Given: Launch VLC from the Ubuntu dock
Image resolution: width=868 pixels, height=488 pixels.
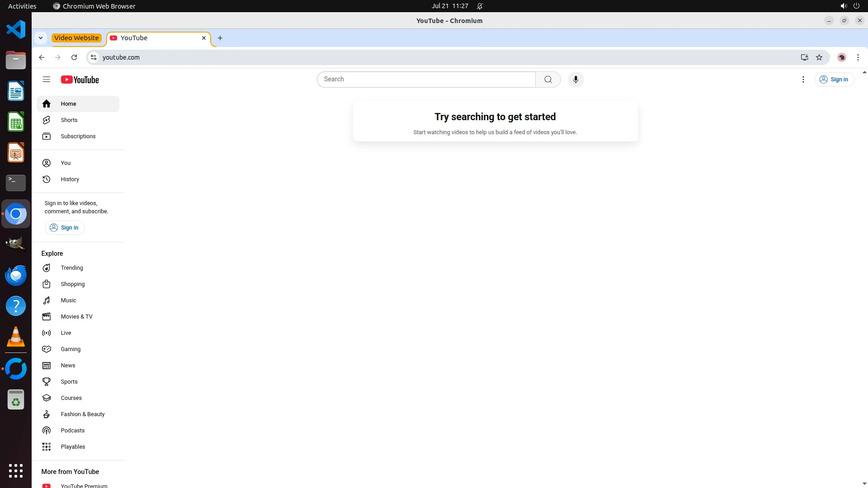Looking at the screenshot, I should click(x=16, y=337).
